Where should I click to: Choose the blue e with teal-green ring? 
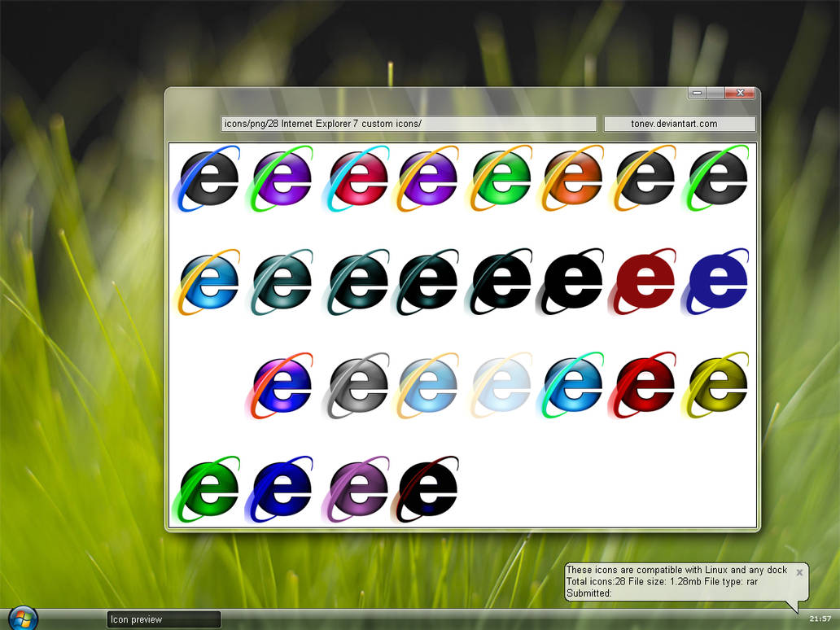[572, 386]
